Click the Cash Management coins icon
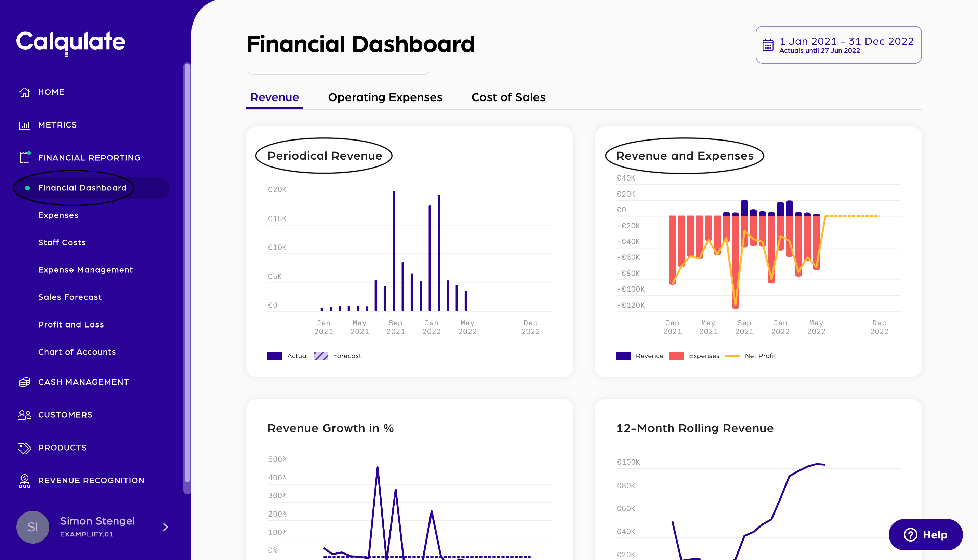This screenshot has width=978, height=560. pos(24,382)
